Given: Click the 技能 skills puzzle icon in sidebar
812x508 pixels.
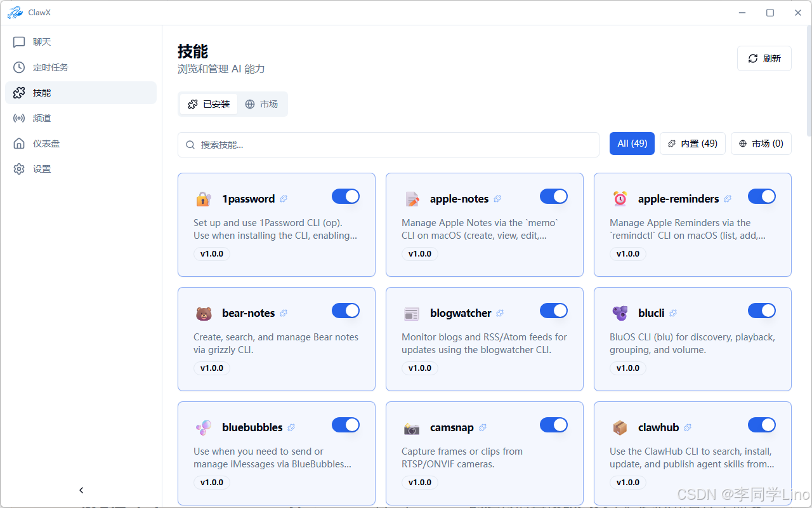Looking at the screenshot, I should (x=19, y=93).
